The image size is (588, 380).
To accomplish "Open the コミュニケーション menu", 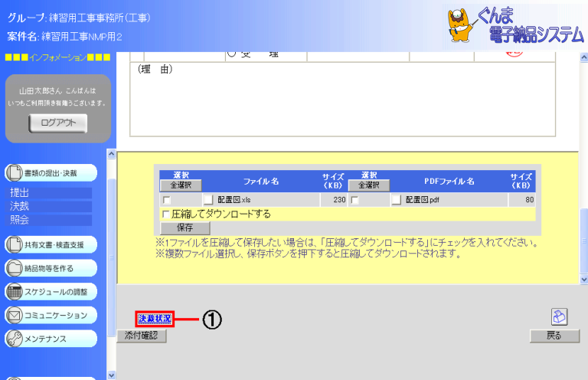I will [x=51, y=315].
